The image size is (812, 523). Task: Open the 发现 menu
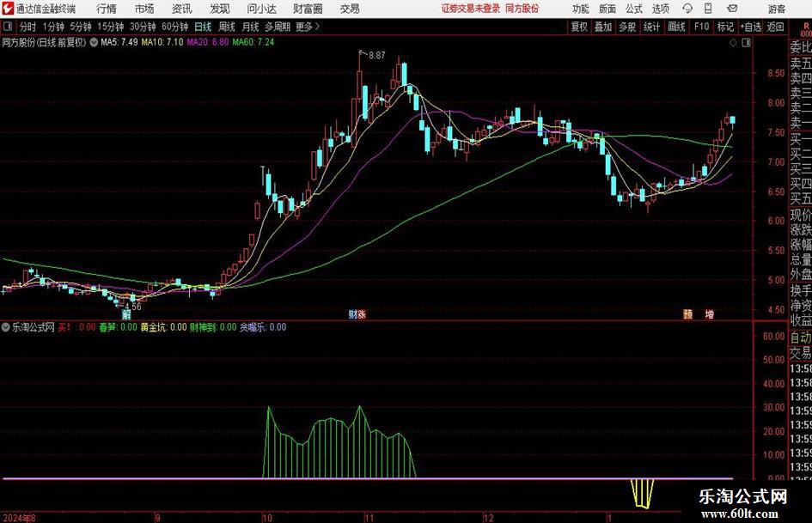pyautogui.click(x=220, y=9)
